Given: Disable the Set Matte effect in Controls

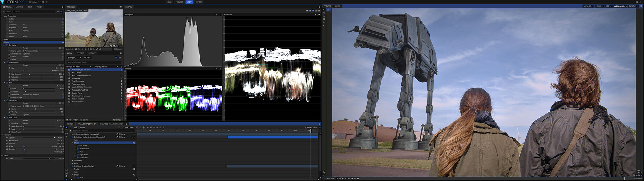Looking at the screenshot, I should (7, 45).
